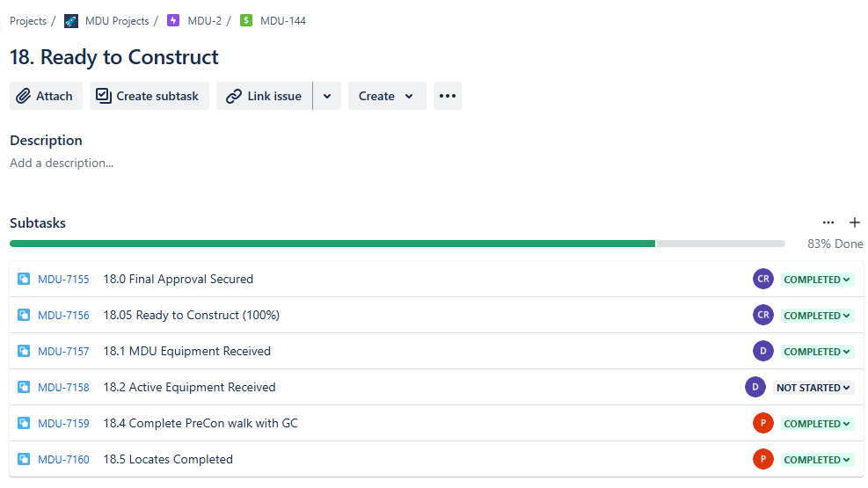
Task: Click the subtasks green progress bar
Action: point(332,244)
